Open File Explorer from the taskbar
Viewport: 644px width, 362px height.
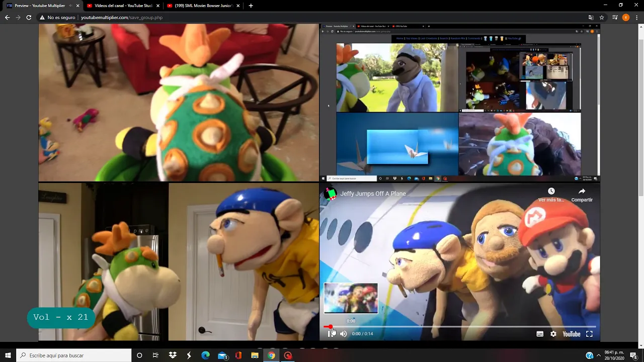pyautogui.click(x=255, y=355)
